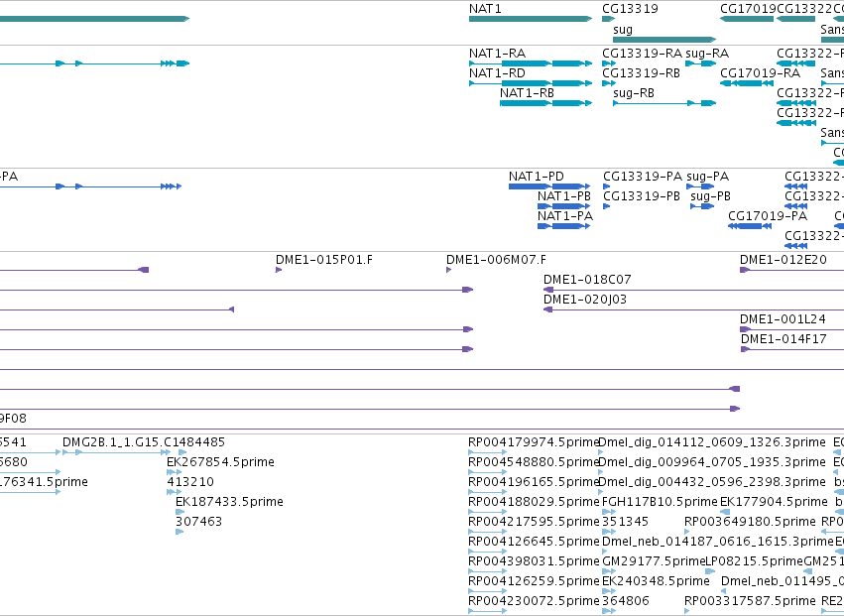Open the sug-RA transcript label
Viewport: 844px width, 616px height.
pyautogui.click(x=707, y=54)
